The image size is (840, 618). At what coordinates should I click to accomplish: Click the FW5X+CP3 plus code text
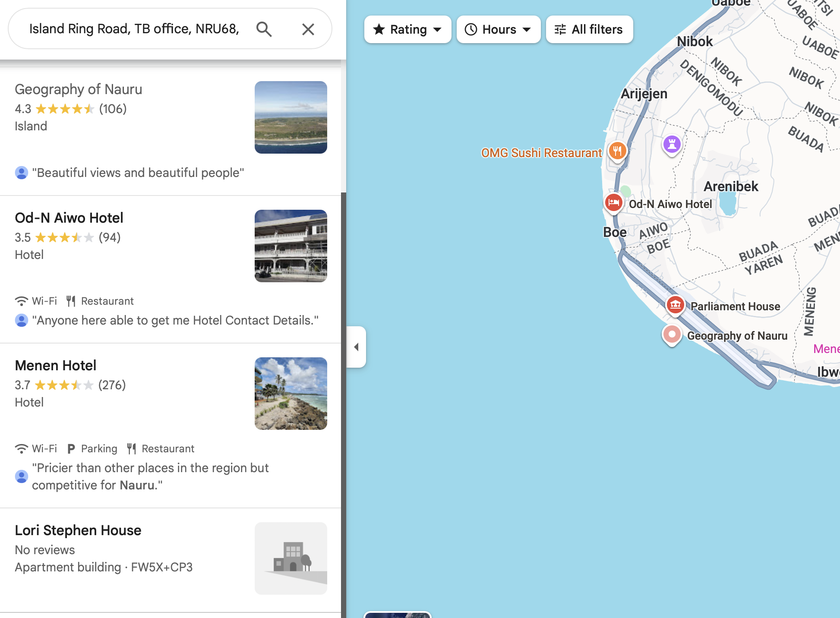pos(162,567)
